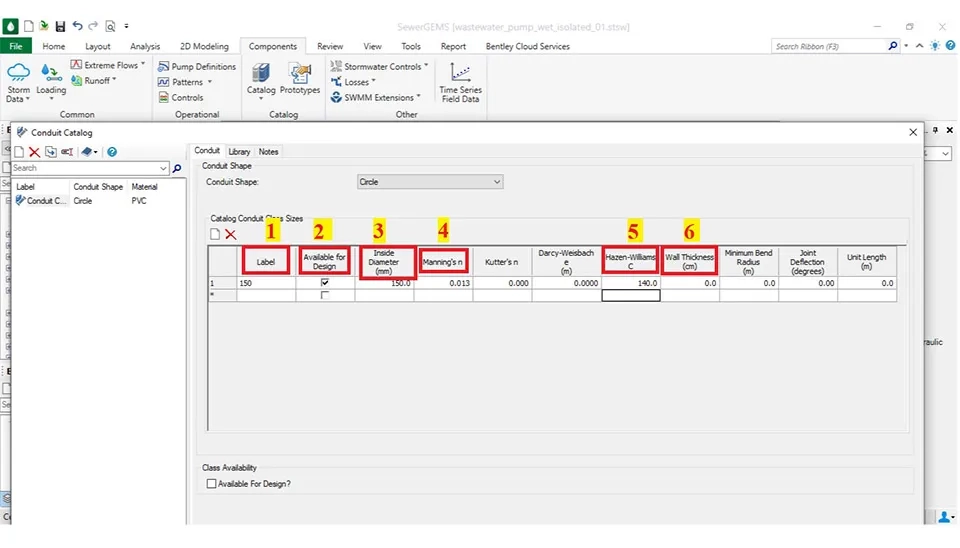Open the Analysis ribbon tab

[x=145, y=46]
